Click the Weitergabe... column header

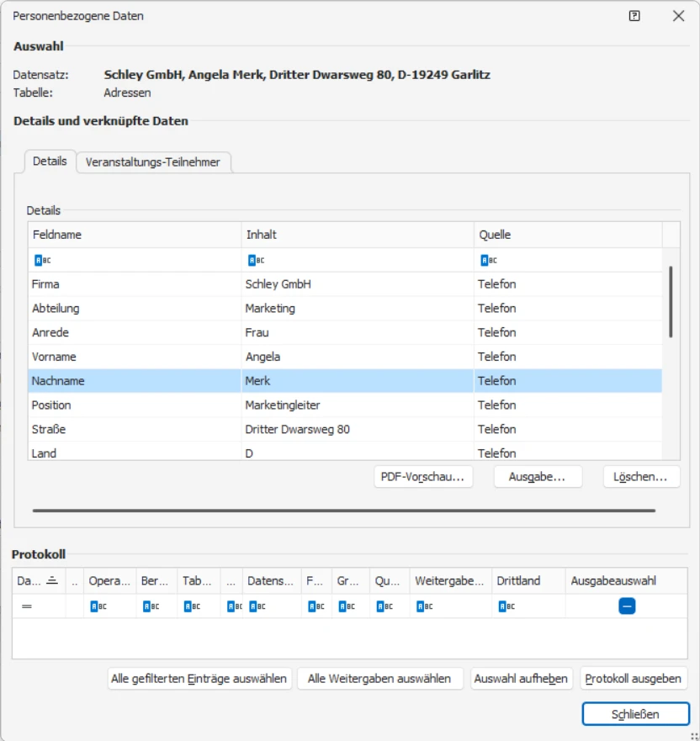click(x=450, y=581)
